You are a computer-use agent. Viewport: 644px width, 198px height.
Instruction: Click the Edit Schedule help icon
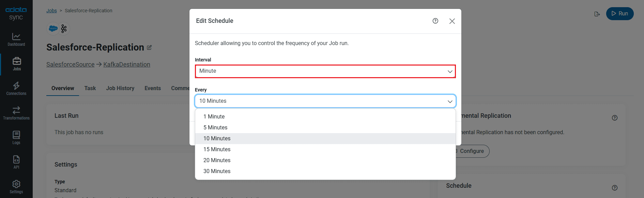pyautogui.click(x=435, y=21)
